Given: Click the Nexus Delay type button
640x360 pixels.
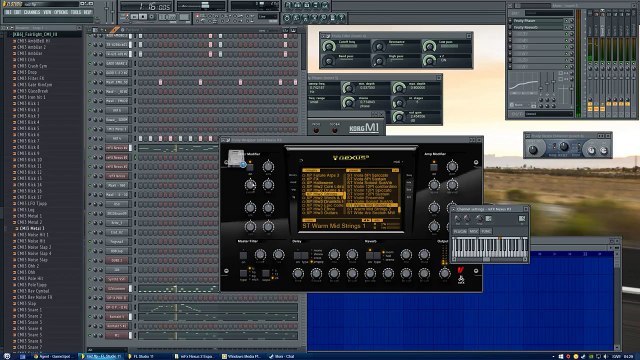Looking at the screenshot, I should (x=304, y=256).
